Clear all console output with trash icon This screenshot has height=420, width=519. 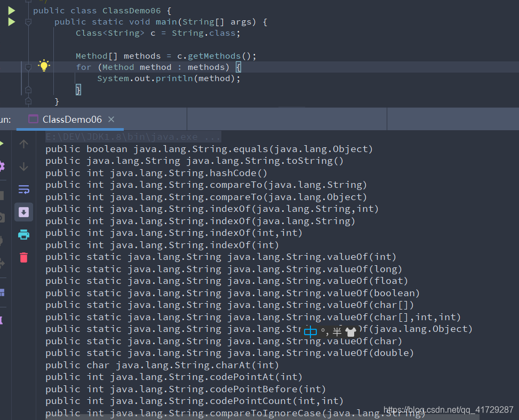point(23,257)
